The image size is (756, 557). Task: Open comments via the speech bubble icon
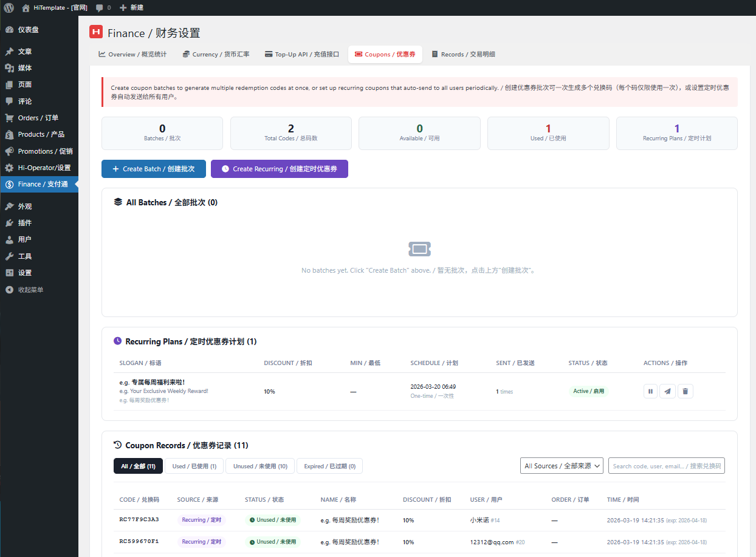[x=99, y=7]
